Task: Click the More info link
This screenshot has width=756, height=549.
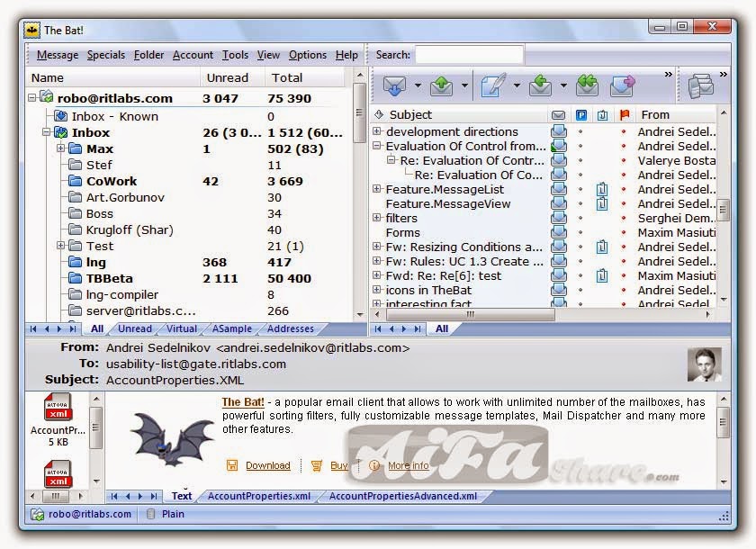Action: (409, 465)
